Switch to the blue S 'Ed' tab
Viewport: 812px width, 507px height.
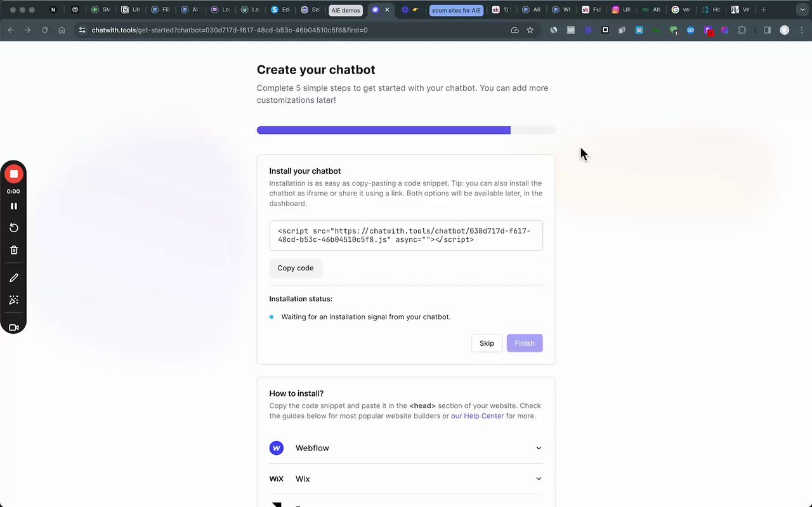point(280,10)
